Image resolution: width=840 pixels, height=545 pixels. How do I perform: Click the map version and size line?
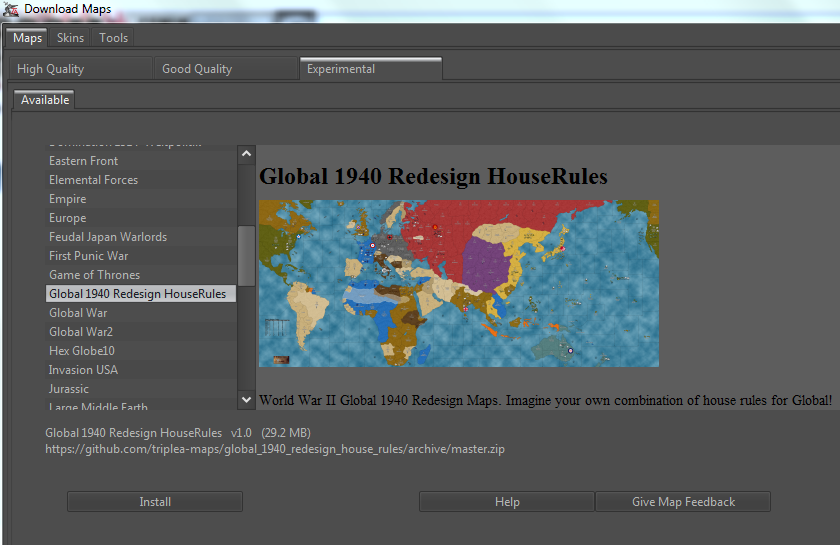(x=178, y=433)
